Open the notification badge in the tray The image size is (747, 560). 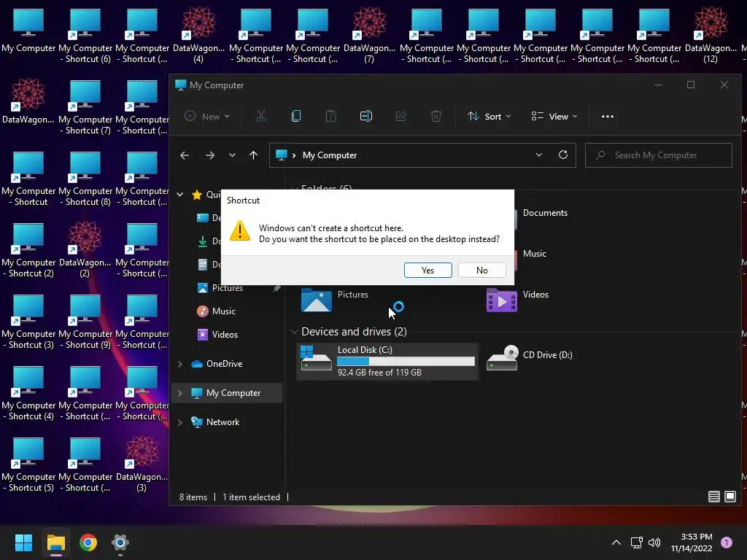(x=727, y=542)
